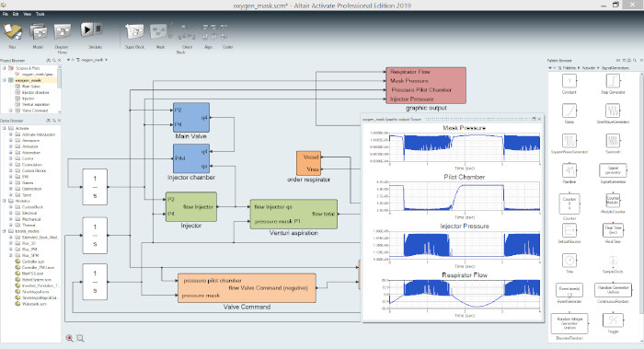
Task: Open the Edit menu
Action: point(16,14)
